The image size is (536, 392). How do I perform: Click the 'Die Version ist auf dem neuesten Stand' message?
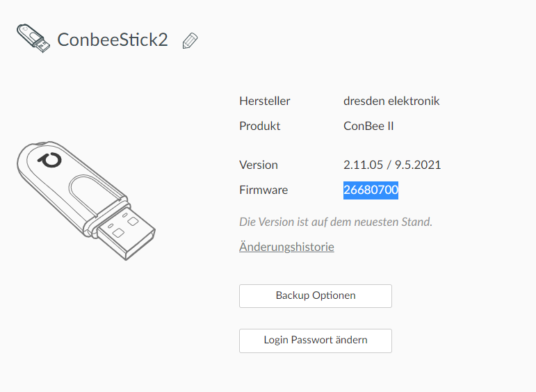click(x=335, y=222)
